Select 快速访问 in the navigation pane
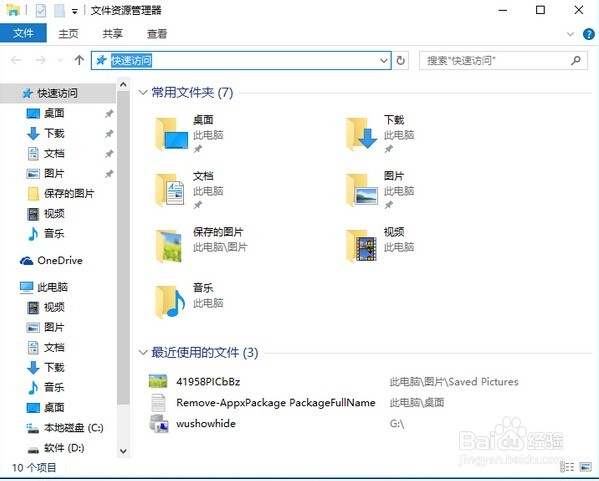 point(58,93)
